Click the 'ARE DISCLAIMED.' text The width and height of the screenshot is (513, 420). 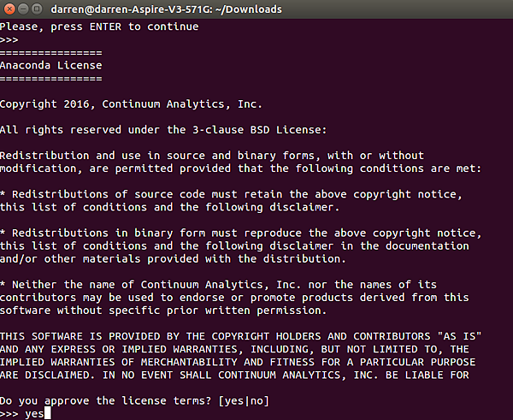tap(47, 376)
